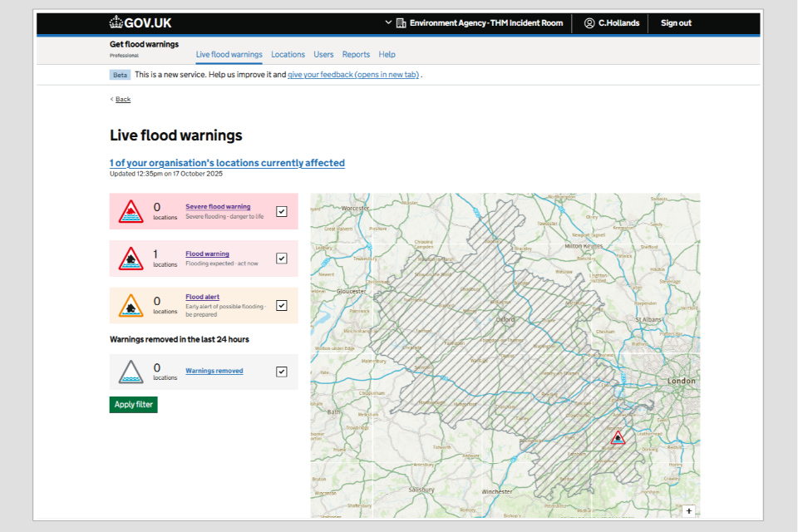Toggle the Flood warning filter checkbox
The height and width of the screenshot is (532, 798).
click(282, 259)
